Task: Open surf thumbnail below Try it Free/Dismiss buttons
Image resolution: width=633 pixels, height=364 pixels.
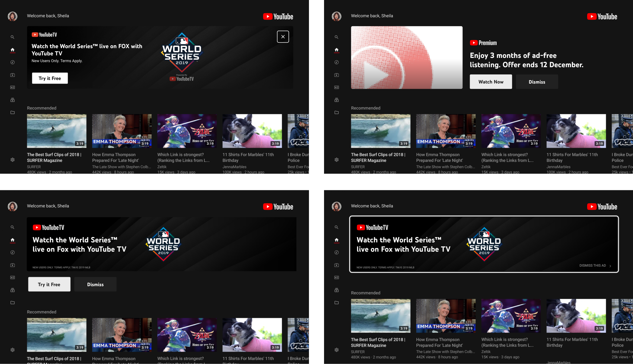Action: 56,335
